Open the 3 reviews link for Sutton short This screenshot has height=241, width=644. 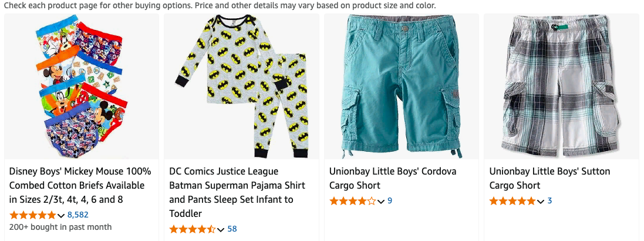tap(549, 200)
